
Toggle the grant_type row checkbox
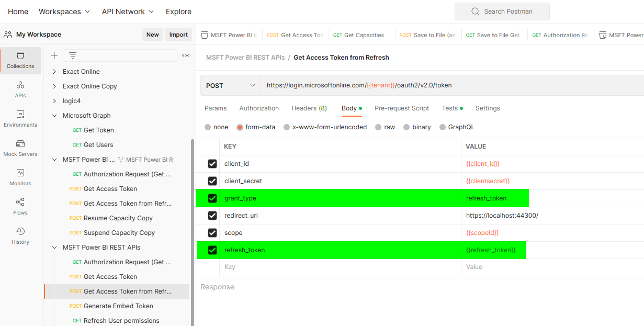click(212, 198)
